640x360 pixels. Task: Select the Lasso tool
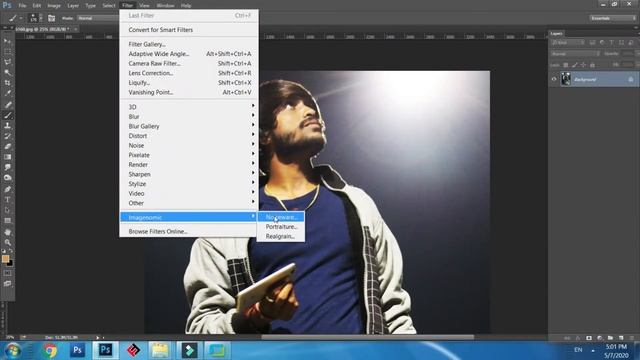[7, 62]
